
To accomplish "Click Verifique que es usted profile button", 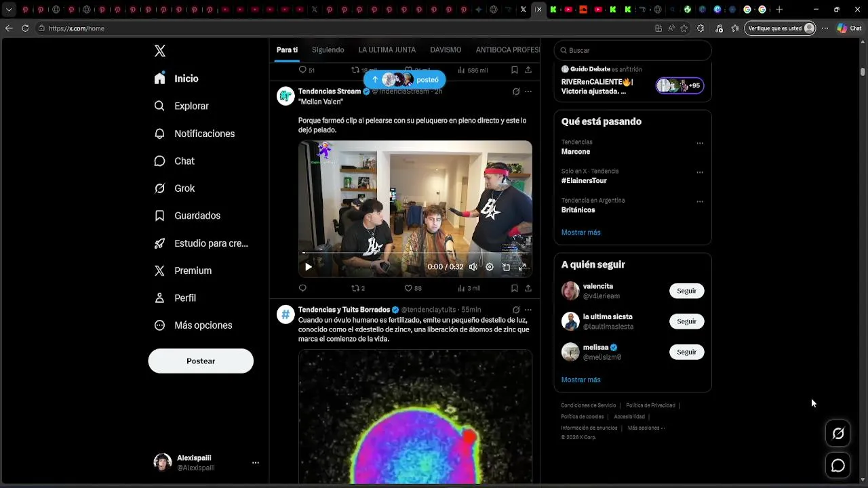I will pyautogui.click(x=780, y=28).
